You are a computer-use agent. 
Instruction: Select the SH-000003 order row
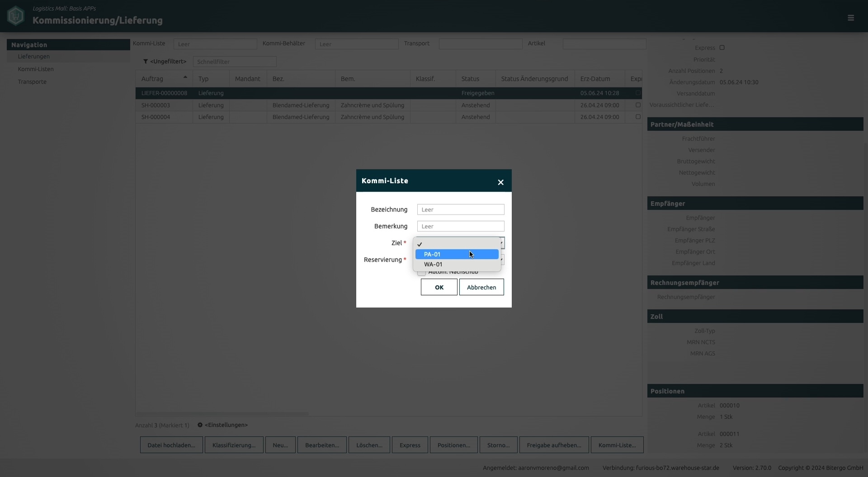[x=389, y=105]
